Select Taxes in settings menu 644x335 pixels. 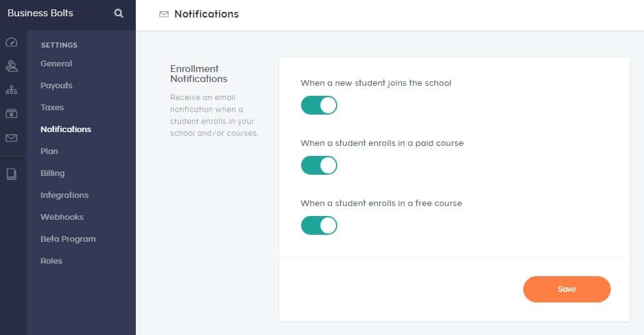pos(52,108)
